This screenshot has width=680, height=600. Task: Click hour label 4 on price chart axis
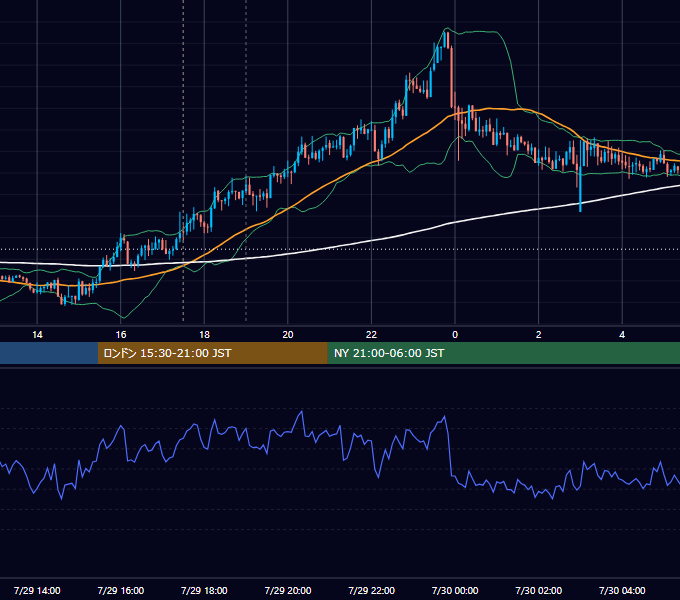point(622,334)
